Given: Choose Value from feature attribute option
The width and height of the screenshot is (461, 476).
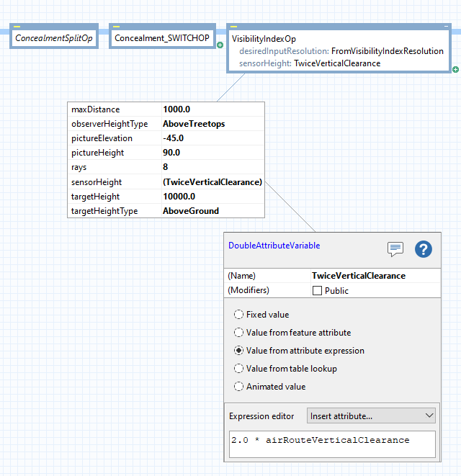Looking at the screenshot, I should pos(238,333).
